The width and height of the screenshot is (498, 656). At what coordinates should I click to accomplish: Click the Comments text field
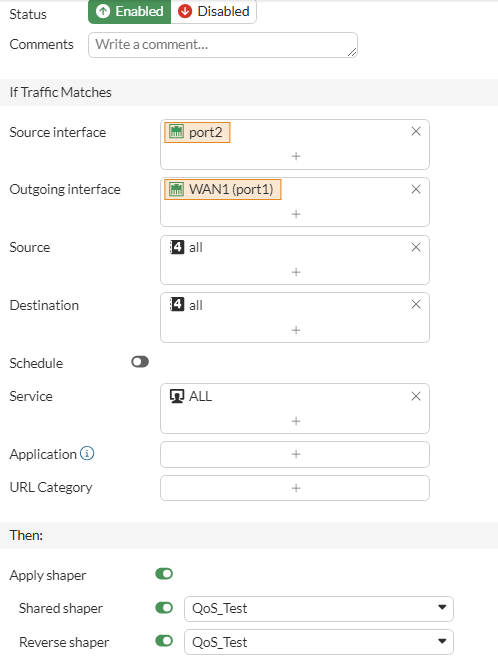[223, 45]
